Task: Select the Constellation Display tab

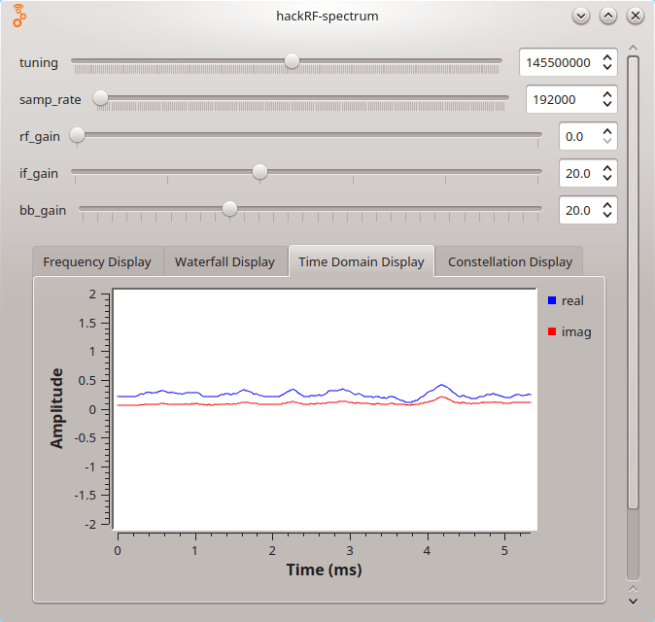Action: (510, 262)
